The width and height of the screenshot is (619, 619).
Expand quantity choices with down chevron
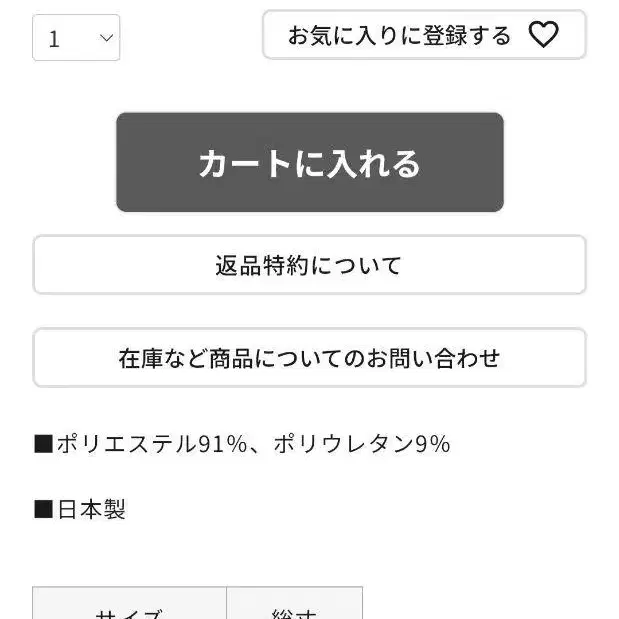(x=106, y=38)
